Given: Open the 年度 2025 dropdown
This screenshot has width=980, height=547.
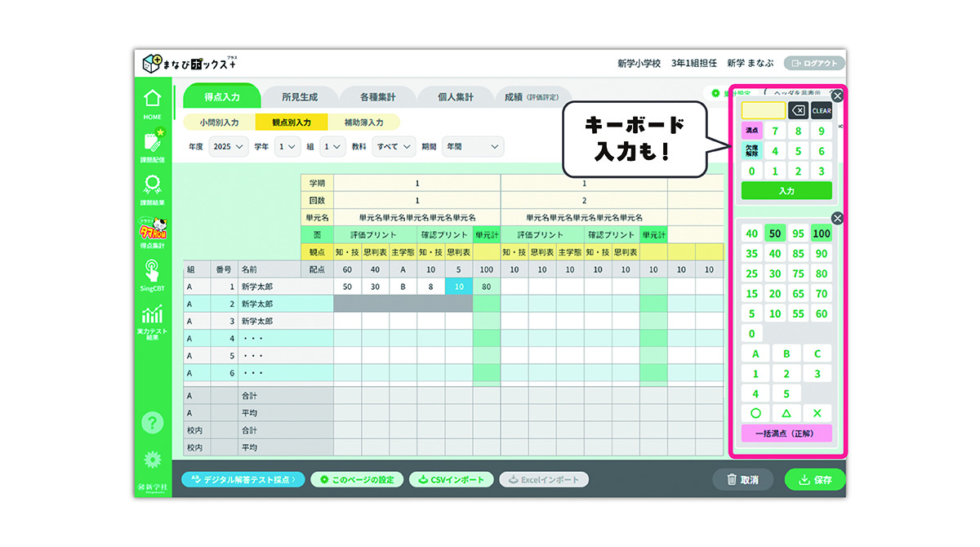Looking at the screenshot, I should click(228, 147).
